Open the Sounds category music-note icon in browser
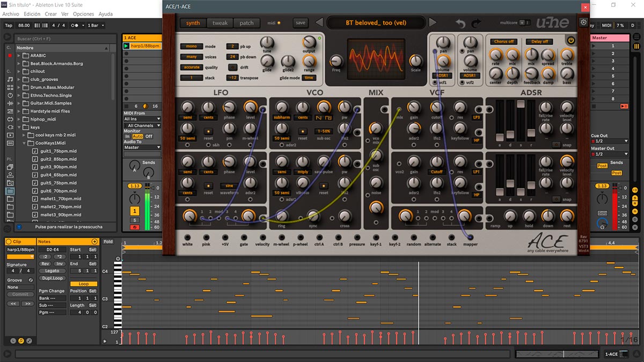This screenshot has width=644, height=362. (x=10, y=79)
